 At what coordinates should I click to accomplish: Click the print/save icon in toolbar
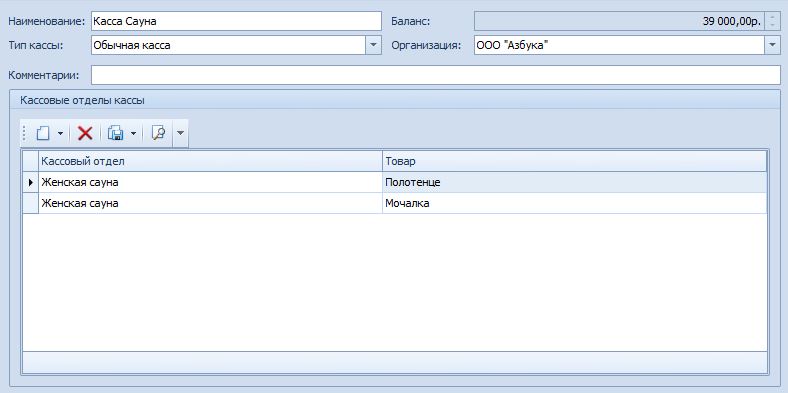[x=116, y=133]
